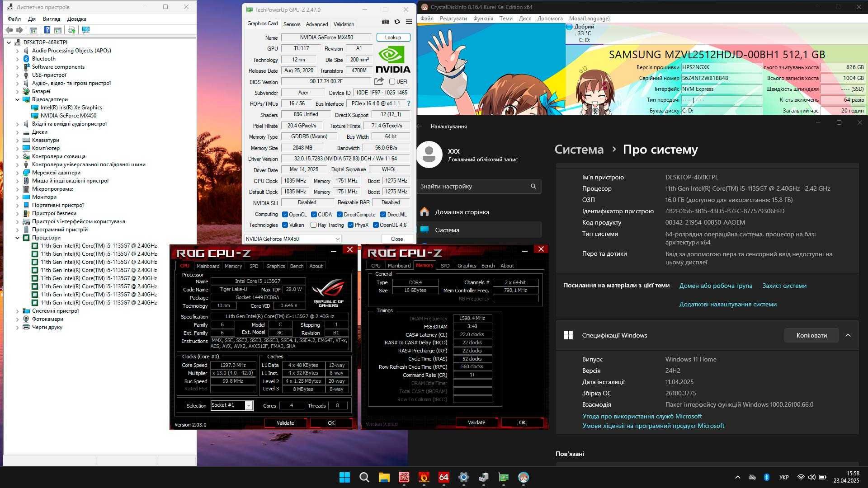Viewport: 868px width, 488px height.
Task: Open the GPU selection dropdown in GPU-Z
Action: pyautogui.click(x=293, y=239)
